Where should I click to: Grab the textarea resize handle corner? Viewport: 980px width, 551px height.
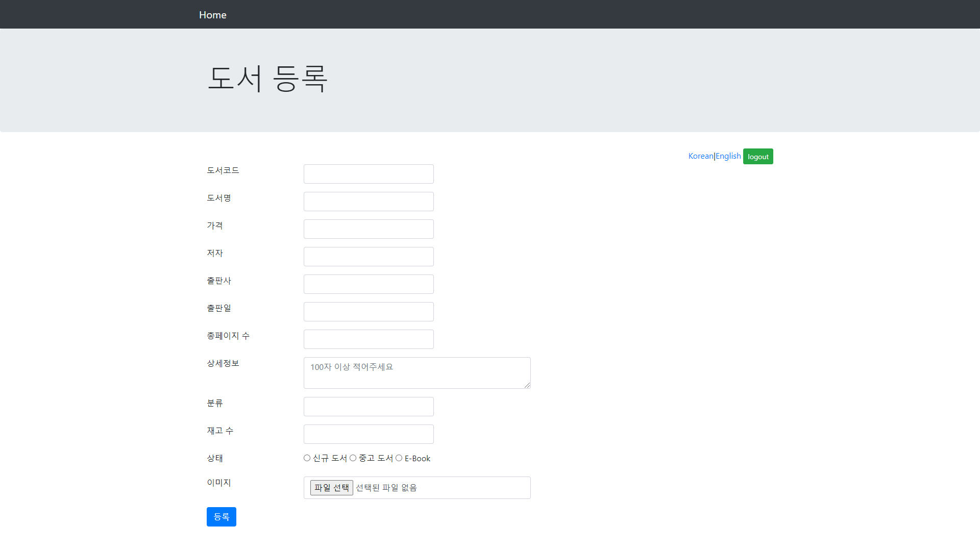527,385
